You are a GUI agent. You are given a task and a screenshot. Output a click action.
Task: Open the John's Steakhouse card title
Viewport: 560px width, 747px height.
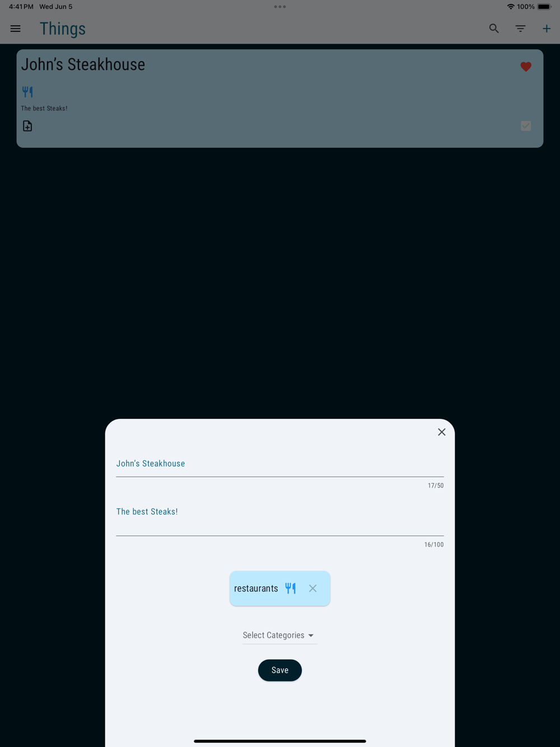pos(83,64)
